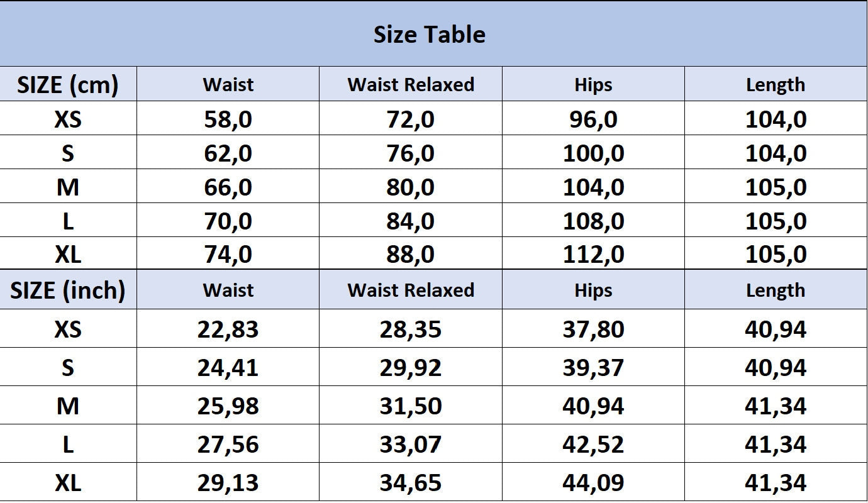Click the hips value 96,0
The width and height of the screenshot is (868, 503).
[x=593, y=119]
